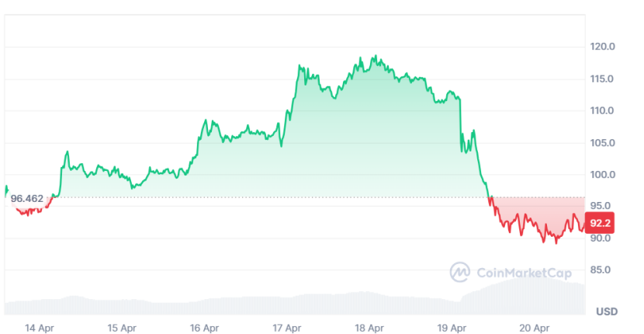Click the CoinMarketCap logo icon
Image resolution: width=644 pixels, height=334 pixels.
tap(460, 272)
